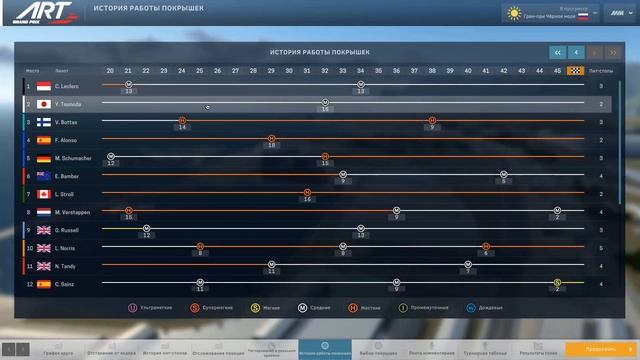Viewport: 640px width, 360px height.
Task: Select Russell's medium tyre marker at lap 22
Action: [x=147, y=229]
